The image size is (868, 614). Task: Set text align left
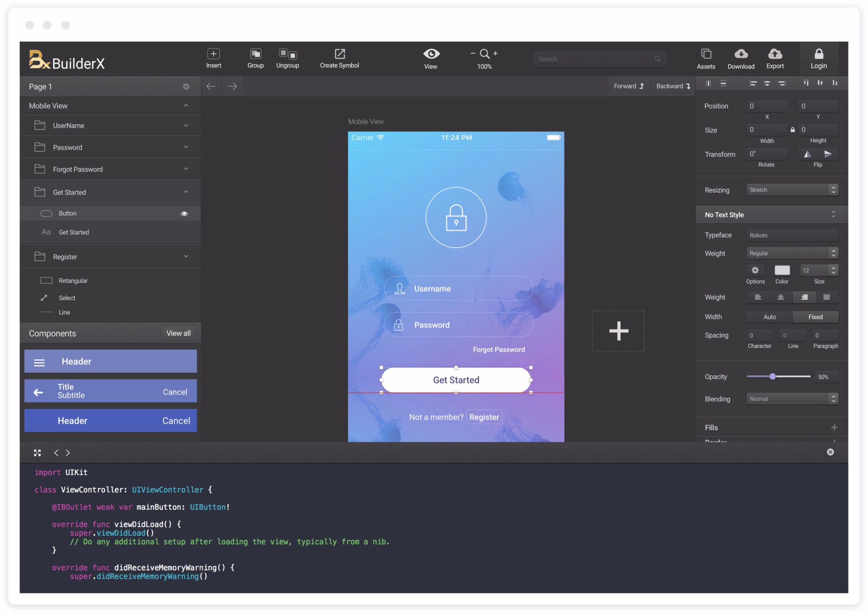click(x=758, y=297)
